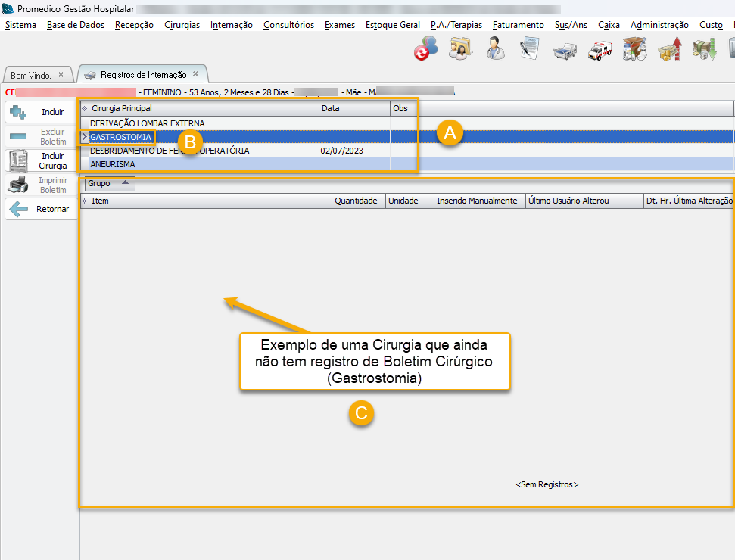Click the signed document toolbar icon
735x560 pixels.
529,50
